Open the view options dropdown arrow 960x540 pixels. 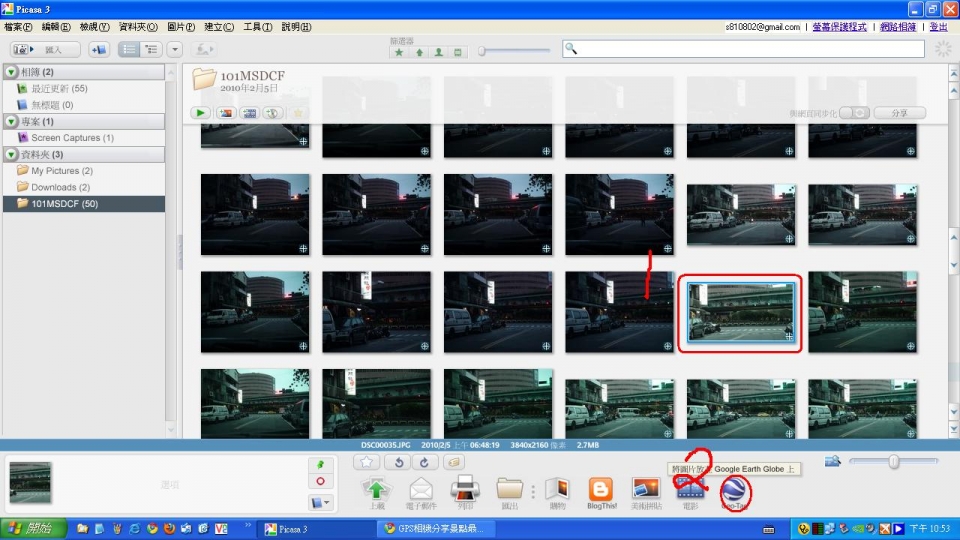[175, 49]
